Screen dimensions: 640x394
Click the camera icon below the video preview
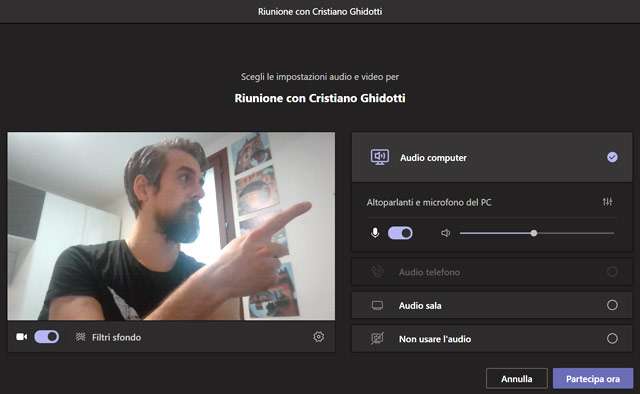tap(22, 337)
